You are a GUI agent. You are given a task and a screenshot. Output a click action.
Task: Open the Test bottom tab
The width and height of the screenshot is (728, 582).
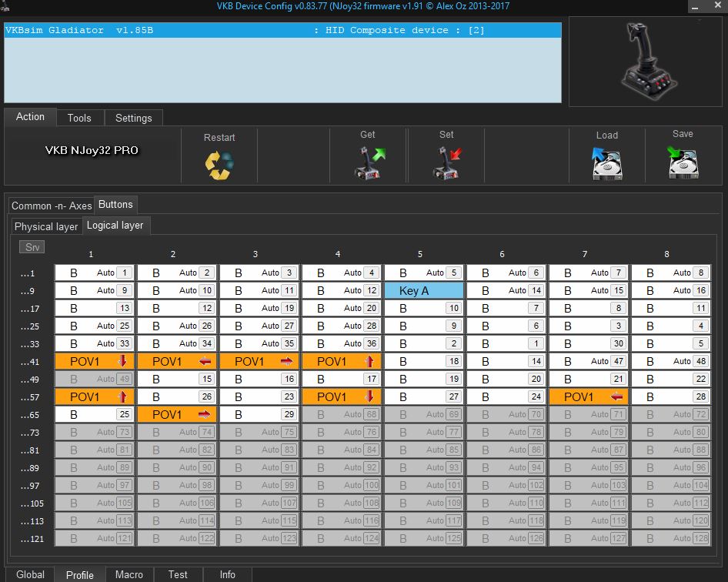pyautogui.click(x=178, y=574)
